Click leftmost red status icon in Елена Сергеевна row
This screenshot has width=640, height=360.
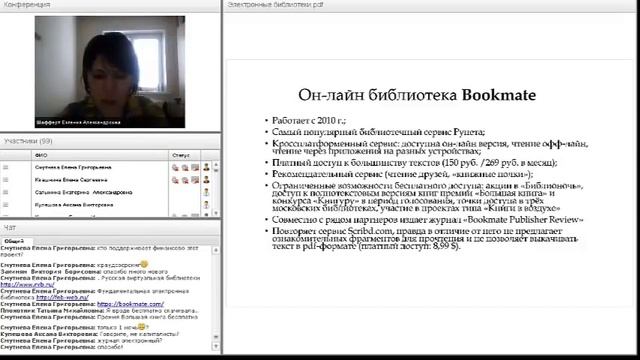click(x=175, y=180)
